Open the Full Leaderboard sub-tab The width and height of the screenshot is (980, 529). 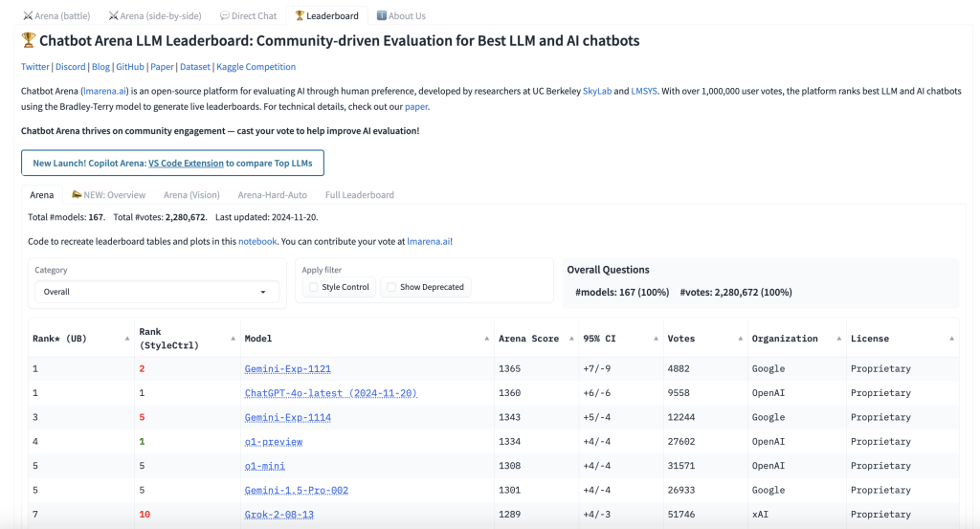tap(360, 195)
